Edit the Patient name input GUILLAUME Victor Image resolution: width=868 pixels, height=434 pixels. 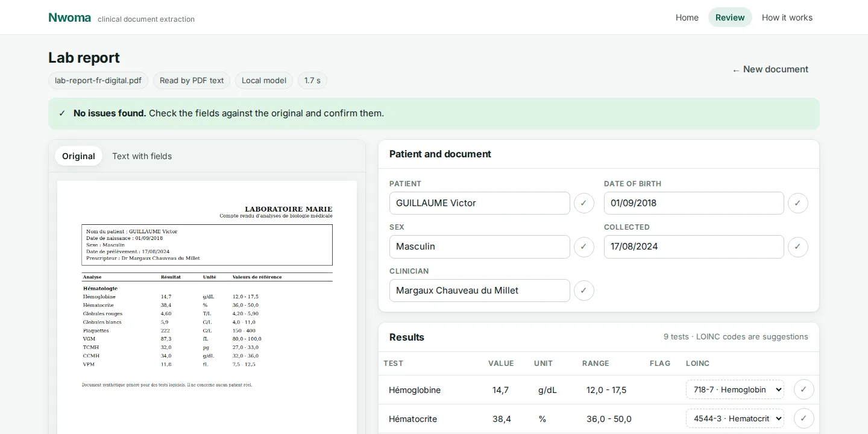pos(480,203)
